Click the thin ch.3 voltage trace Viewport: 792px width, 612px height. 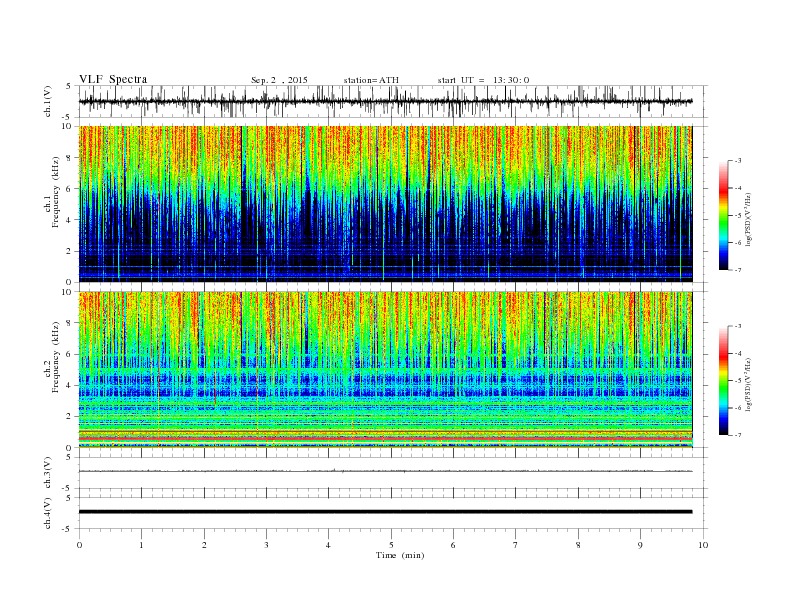click(385, 471)
